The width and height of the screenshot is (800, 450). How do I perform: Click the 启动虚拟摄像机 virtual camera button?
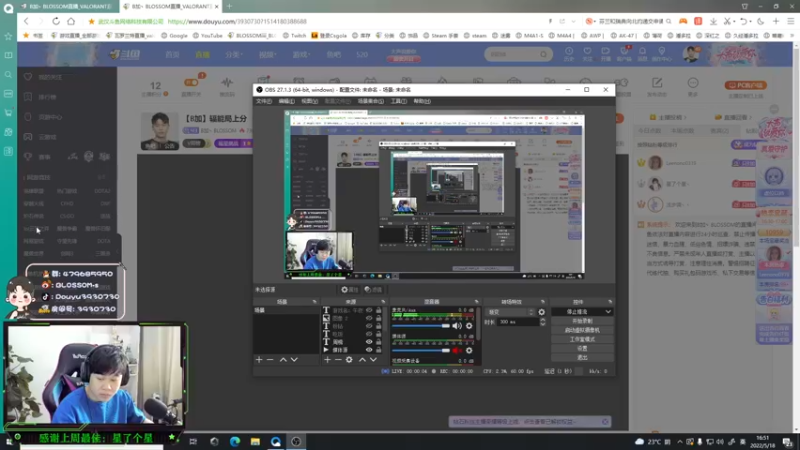point(582,330)
